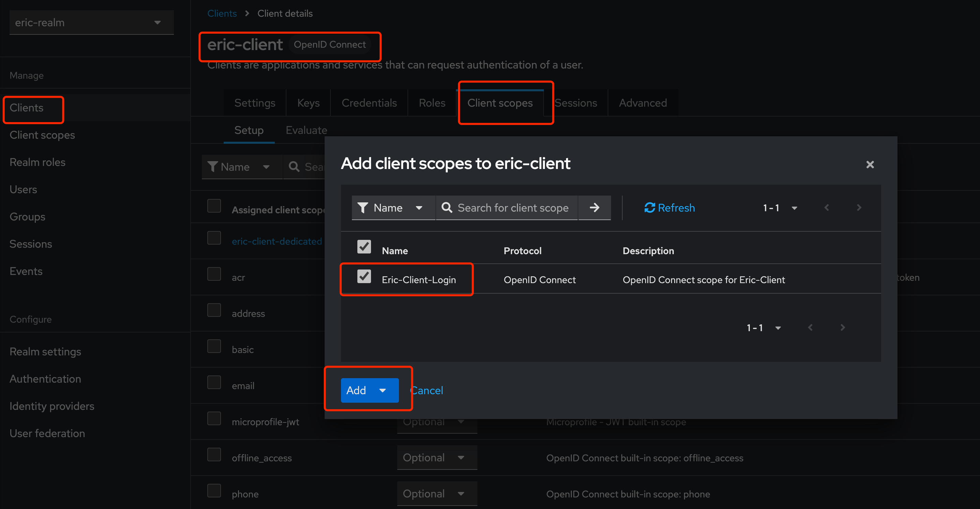Check the phone scope checkbox
The height and width of the screenshot is (509, 980).
coord(214,491)
